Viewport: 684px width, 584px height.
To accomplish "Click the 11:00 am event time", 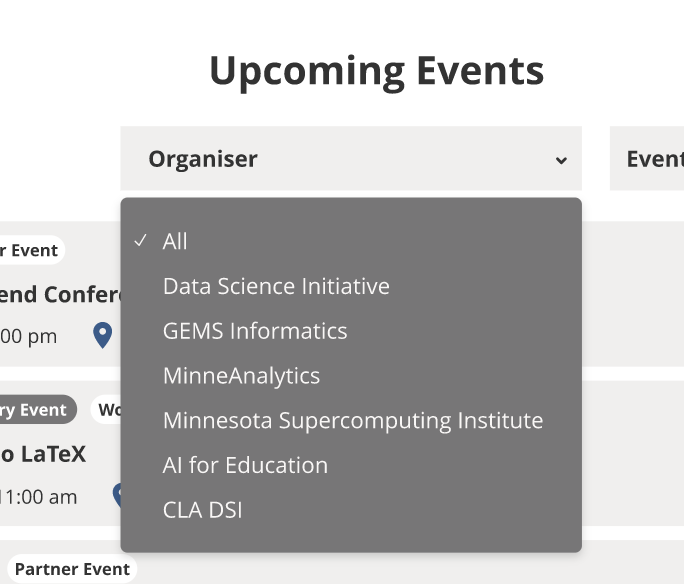I will coord(38,496).
